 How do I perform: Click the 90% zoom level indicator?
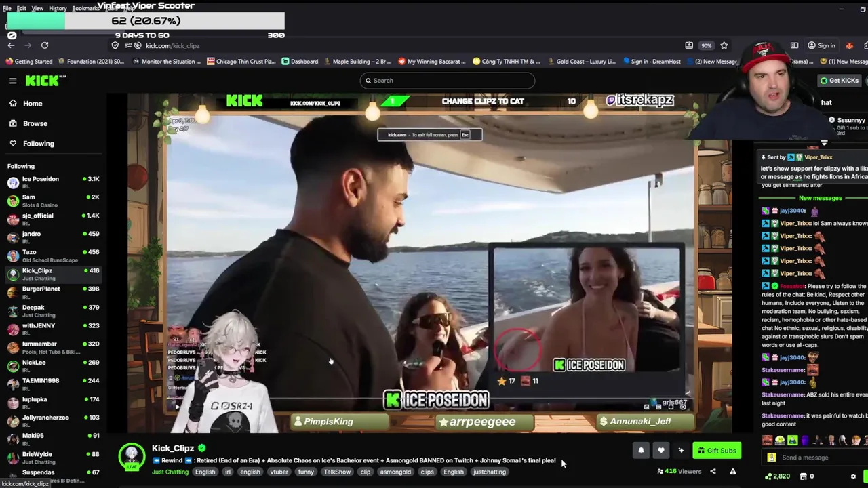[x=707, y=45]
